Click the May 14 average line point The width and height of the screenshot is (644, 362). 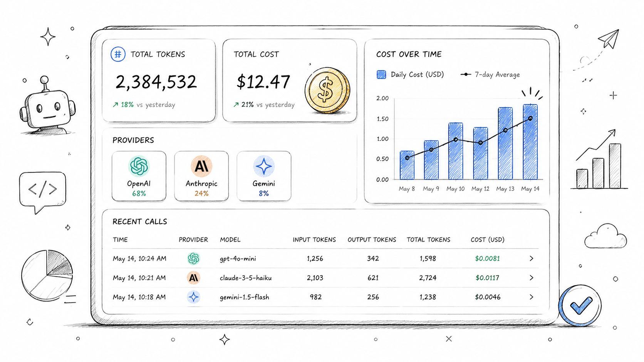pyautogui.click(x=530, y=118)
